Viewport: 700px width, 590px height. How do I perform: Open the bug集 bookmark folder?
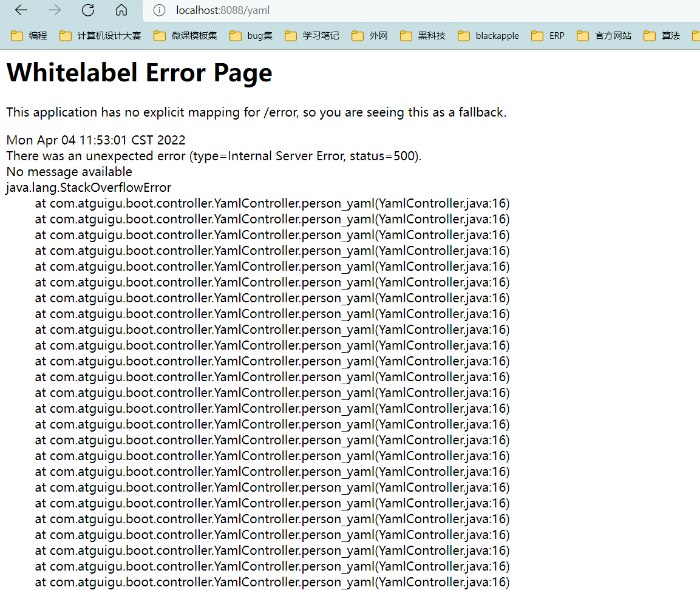251,36
